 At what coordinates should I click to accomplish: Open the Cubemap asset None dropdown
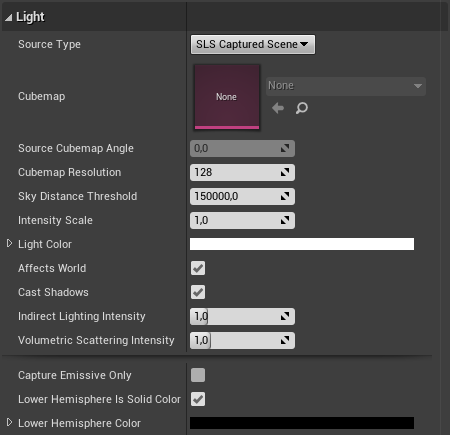[x=346, y=86]
